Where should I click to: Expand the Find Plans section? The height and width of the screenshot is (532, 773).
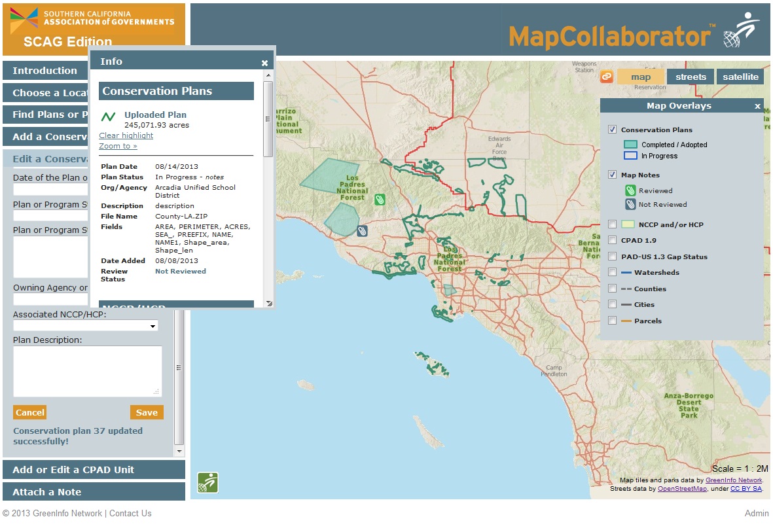pos(45,115)
